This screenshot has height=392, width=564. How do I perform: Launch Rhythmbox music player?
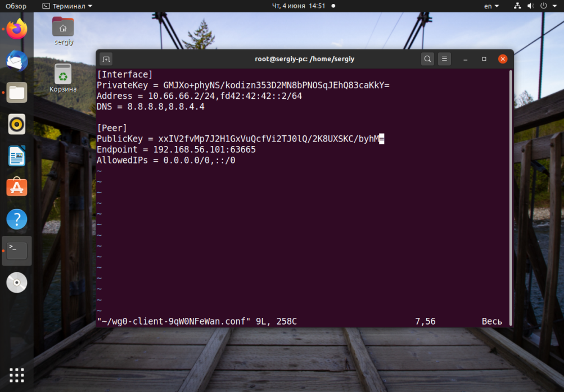coord(16,124)
